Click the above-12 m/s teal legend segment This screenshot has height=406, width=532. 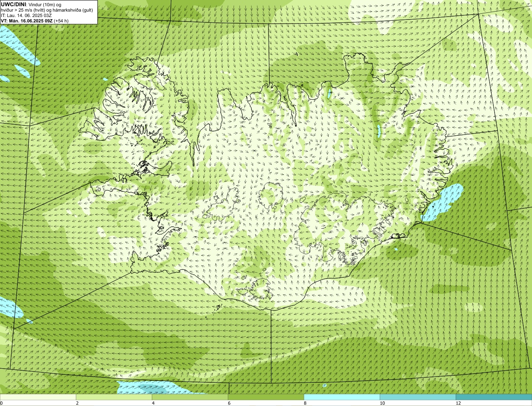494,397
